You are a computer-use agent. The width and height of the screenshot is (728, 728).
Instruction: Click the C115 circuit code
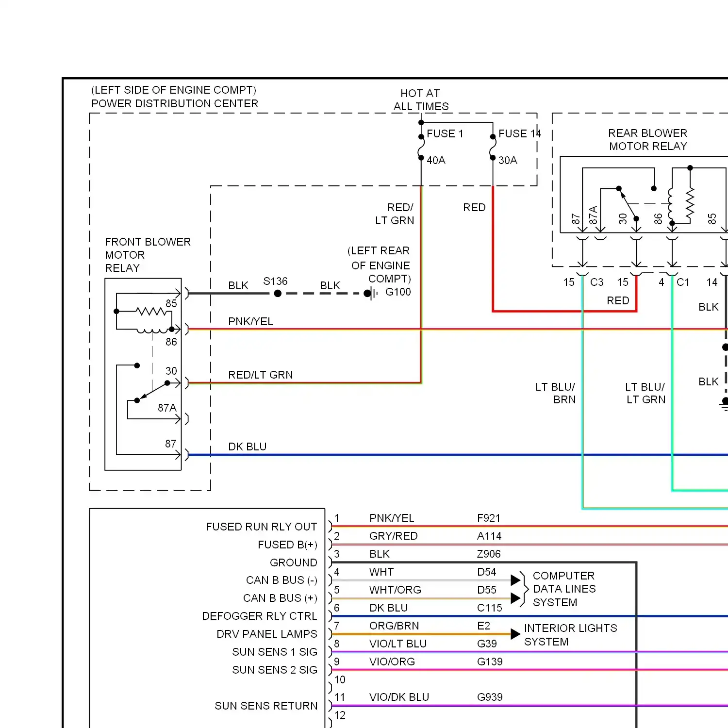click(x=489, y=608)
